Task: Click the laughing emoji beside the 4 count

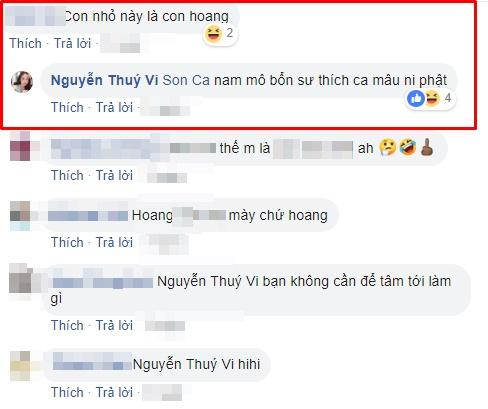Action: (432, 98)
